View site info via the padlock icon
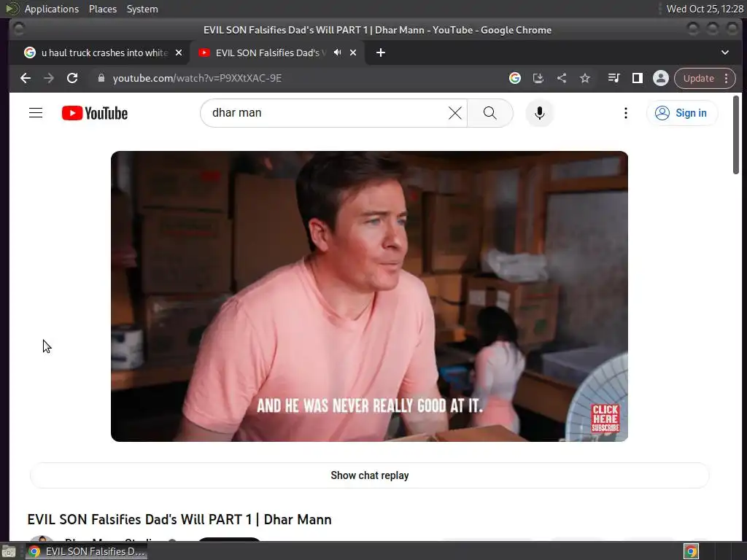747x560 pixels. (101, 78)
